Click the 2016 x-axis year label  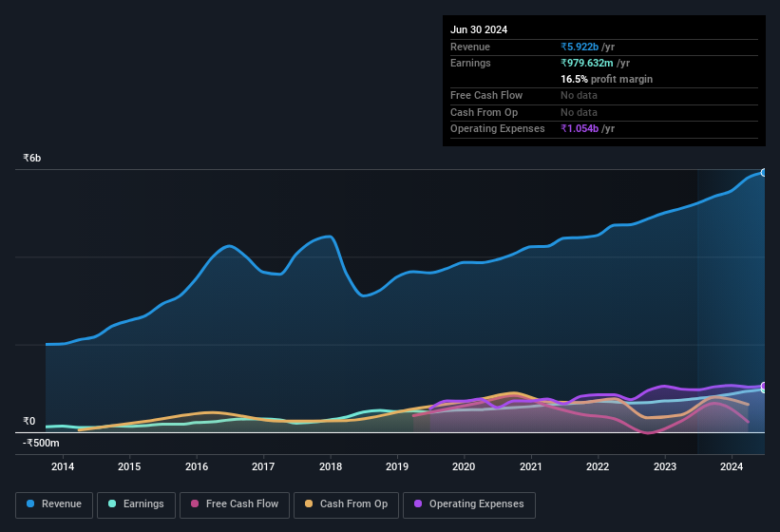197,466
